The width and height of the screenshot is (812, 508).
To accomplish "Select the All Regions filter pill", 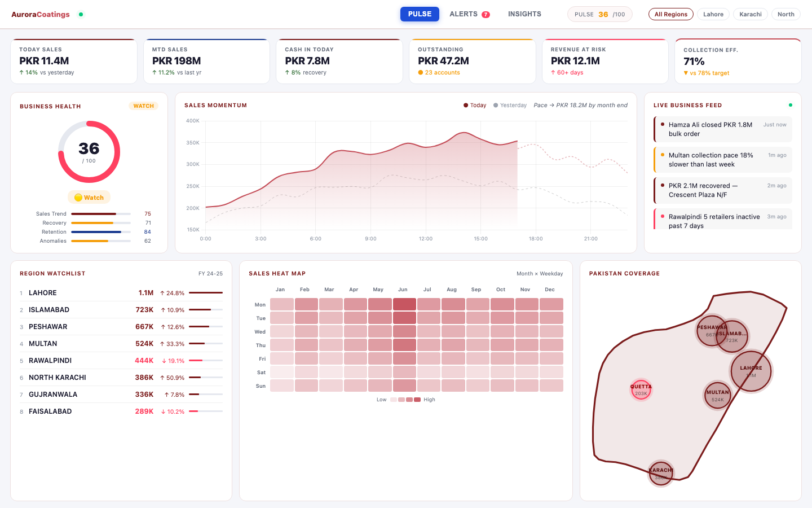I will [x=671, y=14].
